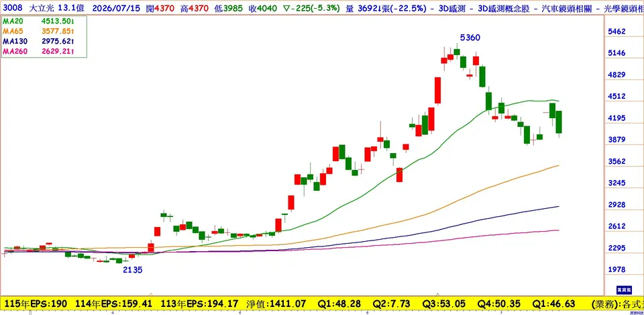
Task: Click the trough price label 2135
Action: pyautogui.click(x=133, y=270)
